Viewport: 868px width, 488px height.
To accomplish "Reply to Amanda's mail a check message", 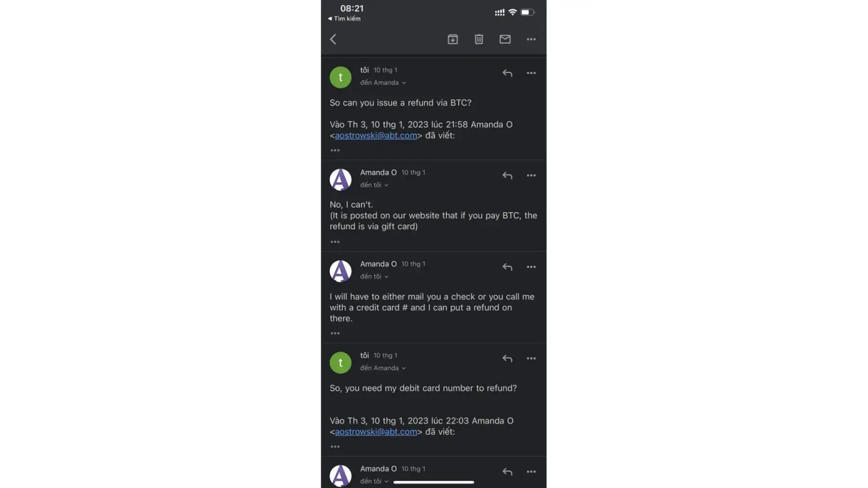I will coord(507,267).
